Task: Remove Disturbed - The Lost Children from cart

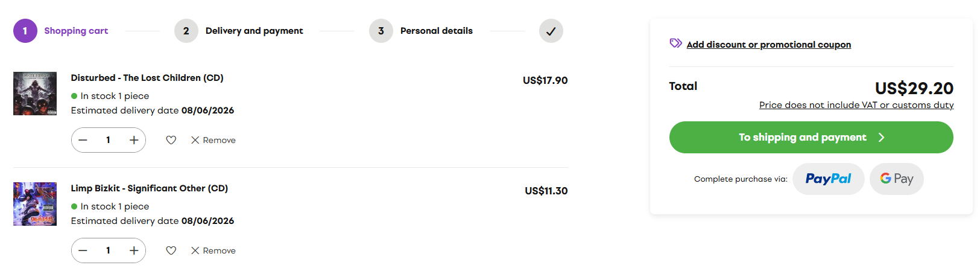Action: 213,140
